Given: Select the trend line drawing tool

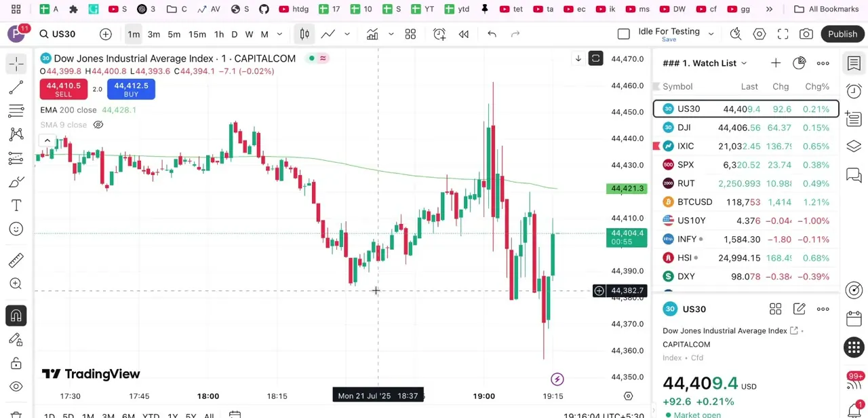Looking at the screenshot, I should coord(16,88).
